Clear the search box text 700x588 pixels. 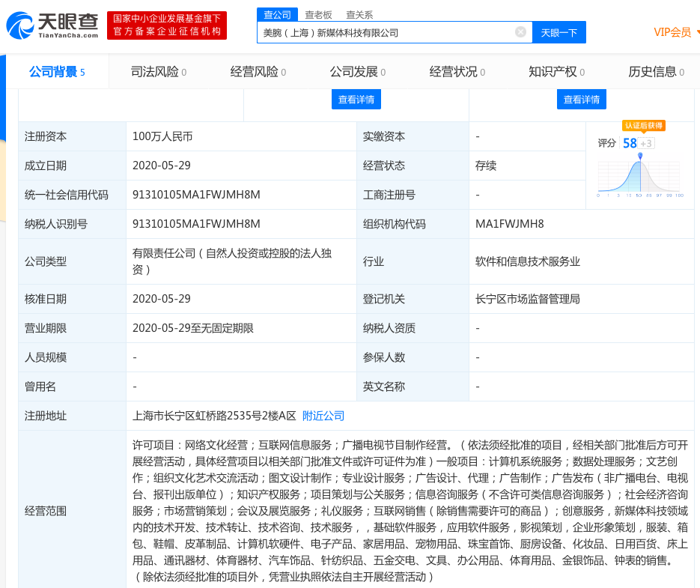coord(520,32)
